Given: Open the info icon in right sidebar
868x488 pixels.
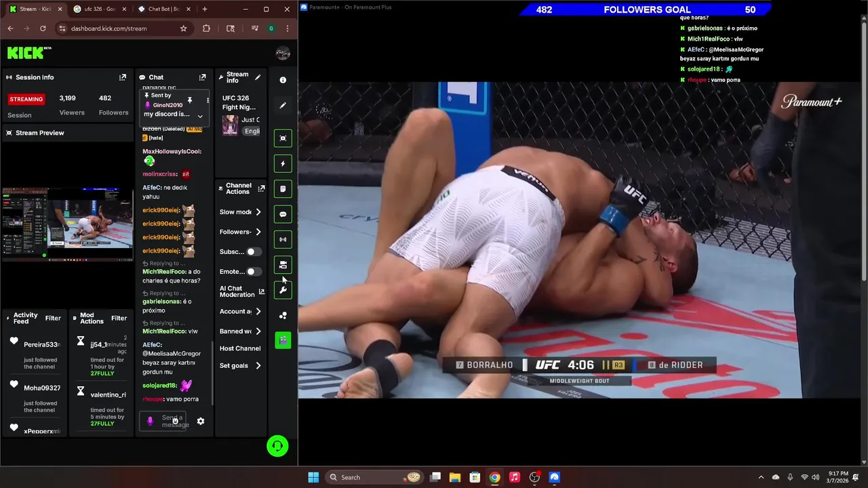Looking at the screenshot, I should coord(283,80).
